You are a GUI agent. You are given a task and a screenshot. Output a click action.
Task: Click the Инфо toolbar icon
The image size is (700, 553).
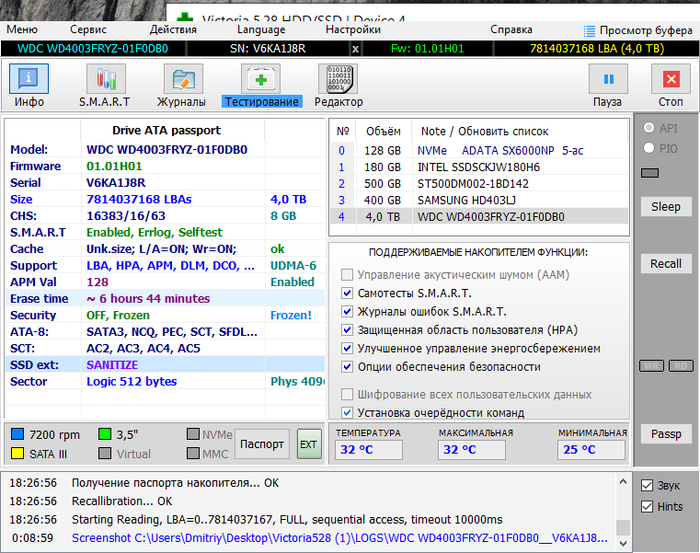tap(29, 79)
